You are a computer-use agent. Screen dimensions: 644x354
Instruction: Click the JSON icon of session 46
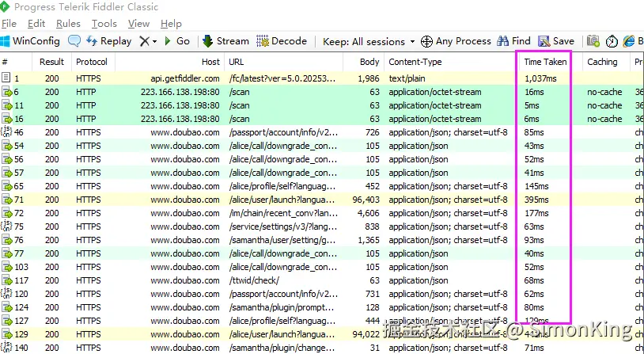tap(6, 132)
